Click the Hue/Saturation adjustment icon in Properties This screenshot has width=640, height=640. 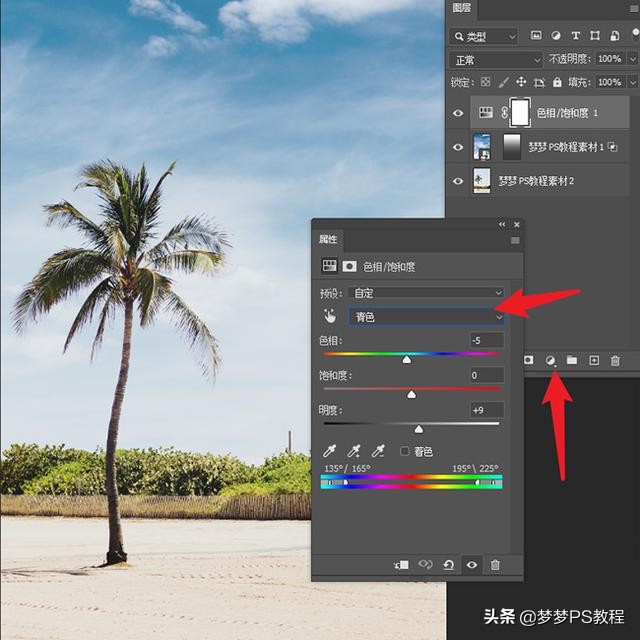(329, 266)
